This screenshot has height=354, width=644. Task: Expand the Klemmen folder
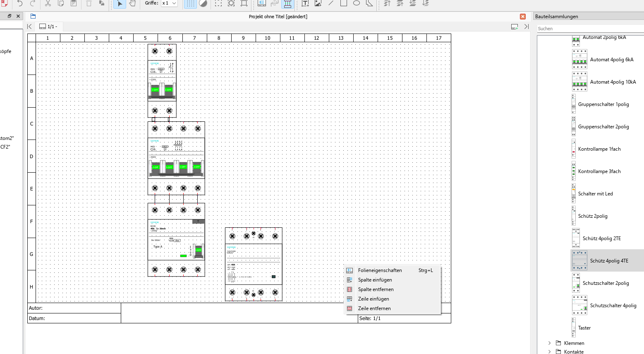point(549,343)
